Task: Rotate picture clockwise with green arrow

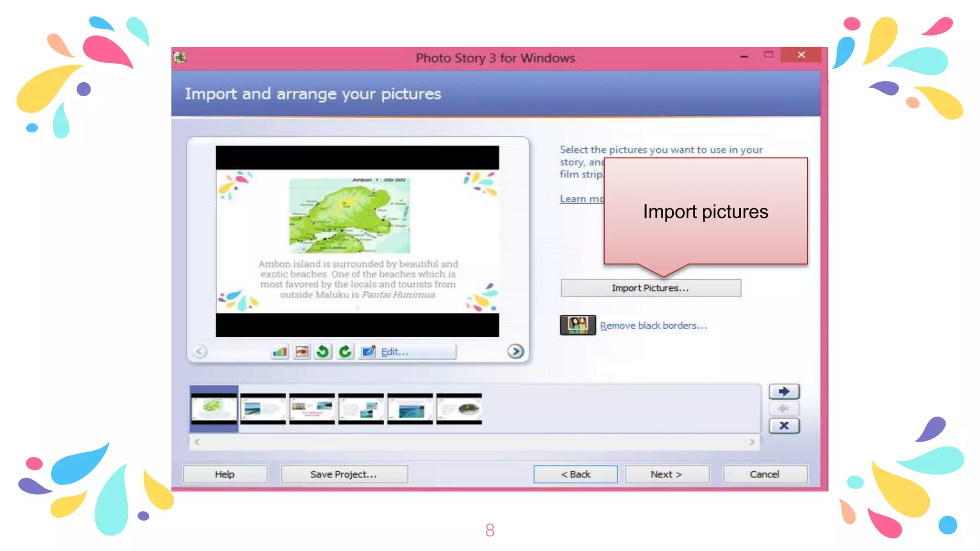Action: 345,352
